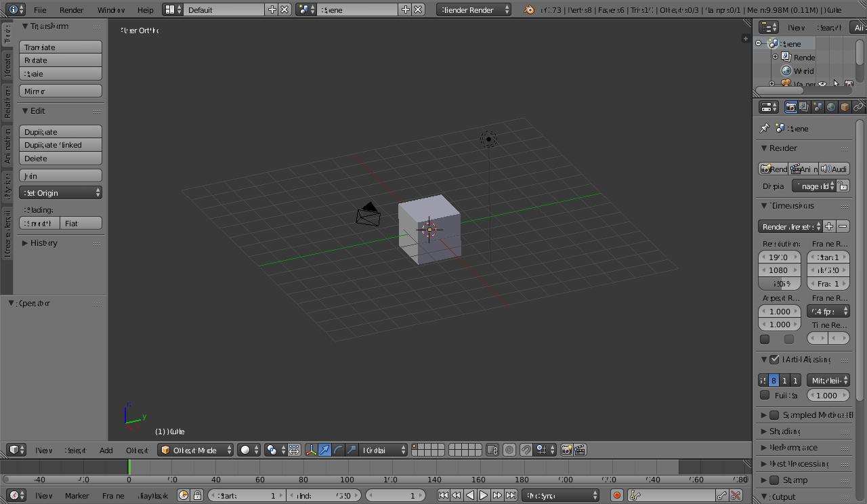
Task: Toggle manipulate center points icon
Action: coord(294,450)
